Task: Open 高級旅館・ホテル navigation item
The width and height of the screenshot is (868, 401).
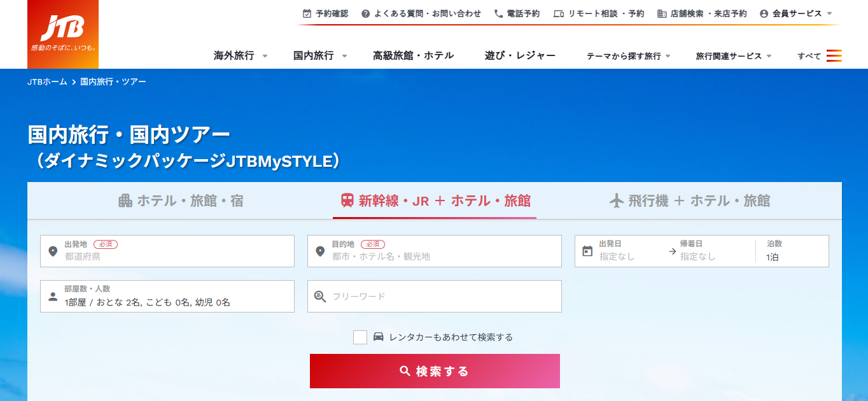Action: [414, 55]
